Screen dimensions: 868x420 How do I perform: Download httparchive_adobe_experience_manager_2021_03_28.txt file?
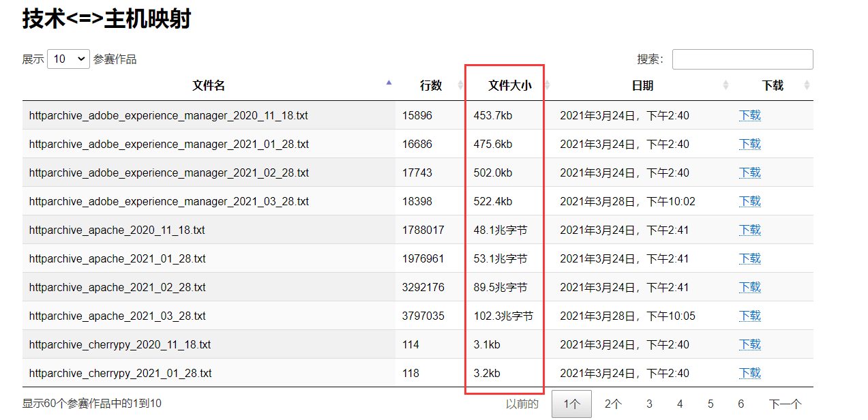[x=749, y=201]
